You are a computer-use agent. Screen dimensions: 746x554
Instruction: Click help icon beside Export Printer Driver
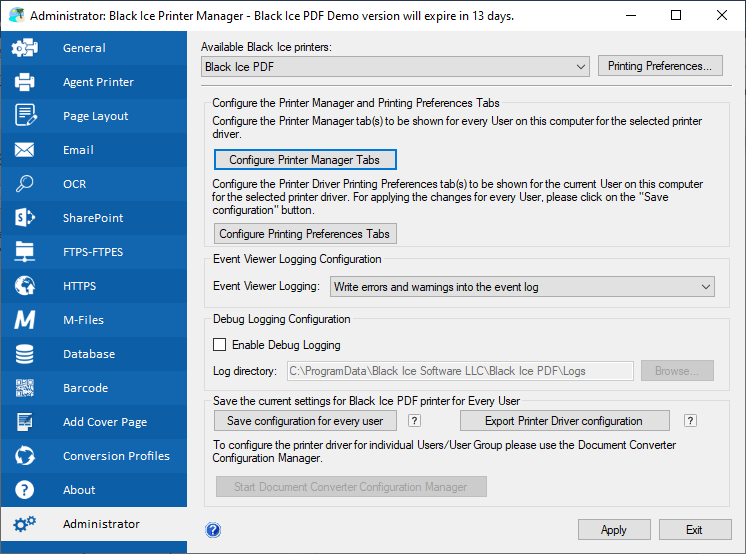click(690, 421)
